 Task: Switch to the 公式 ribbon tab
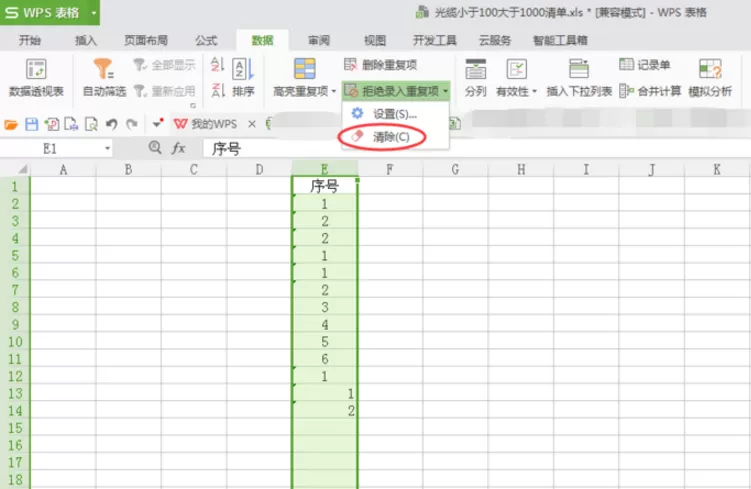206,40
